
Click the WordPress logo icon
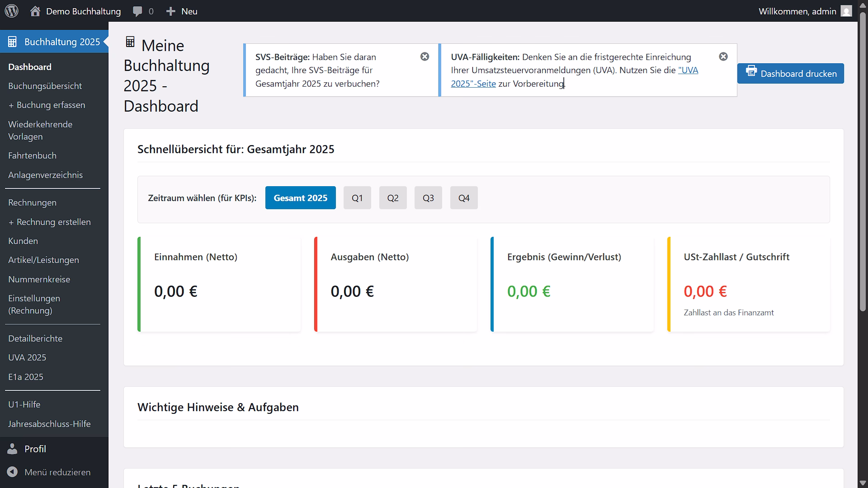click(11, 11)
